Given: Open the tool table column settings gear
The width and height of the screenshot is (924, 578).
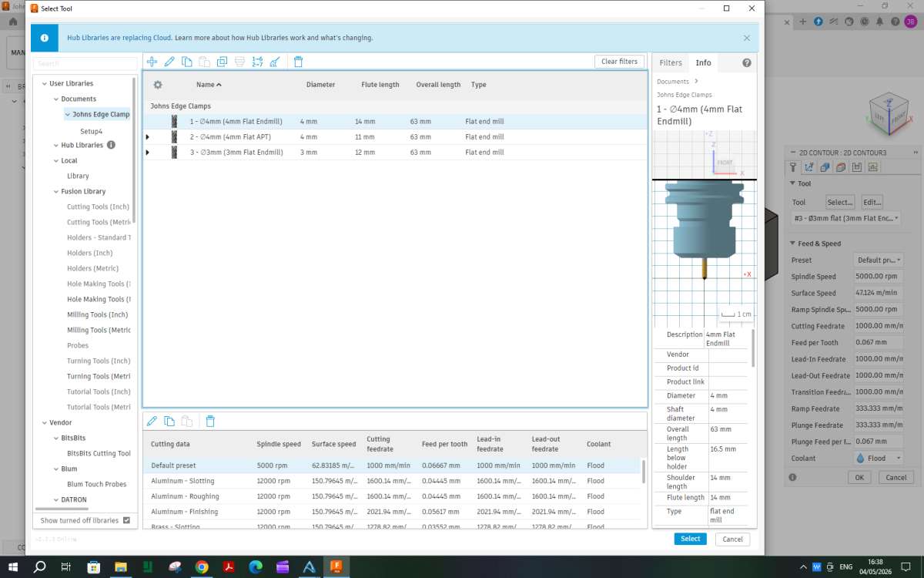Looking at the screenshot, I should (x=158, y=85).
